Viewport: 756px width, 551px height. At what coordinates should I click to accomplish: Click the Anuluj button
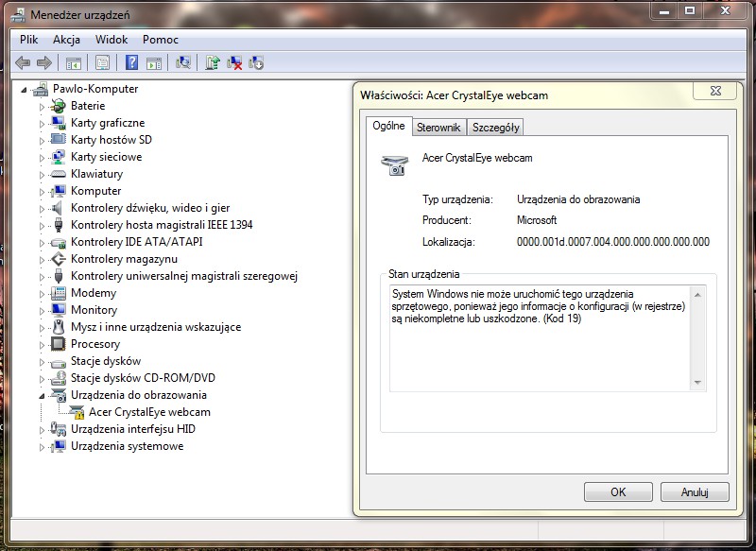[695, 492]
